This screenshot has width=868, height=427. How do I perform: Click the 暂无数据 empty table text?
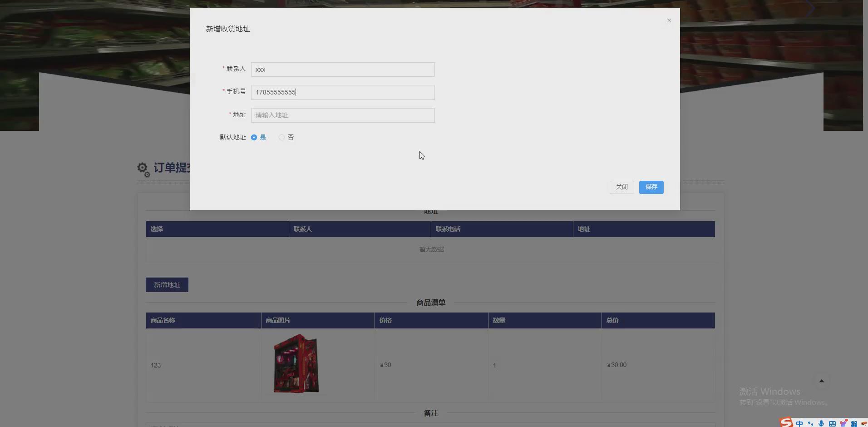tap(431, 249)
